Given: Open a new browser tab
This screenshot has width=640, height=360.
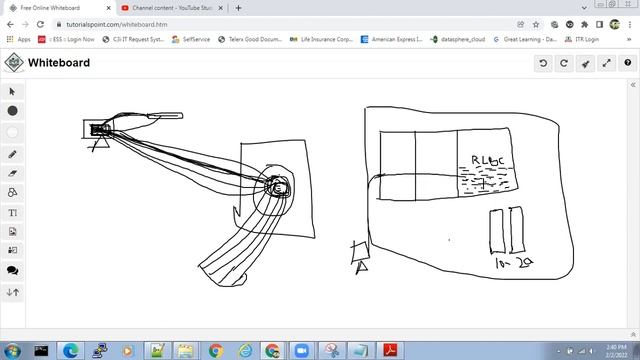Looking at the screenshot, I should click(x=238, y=8).
